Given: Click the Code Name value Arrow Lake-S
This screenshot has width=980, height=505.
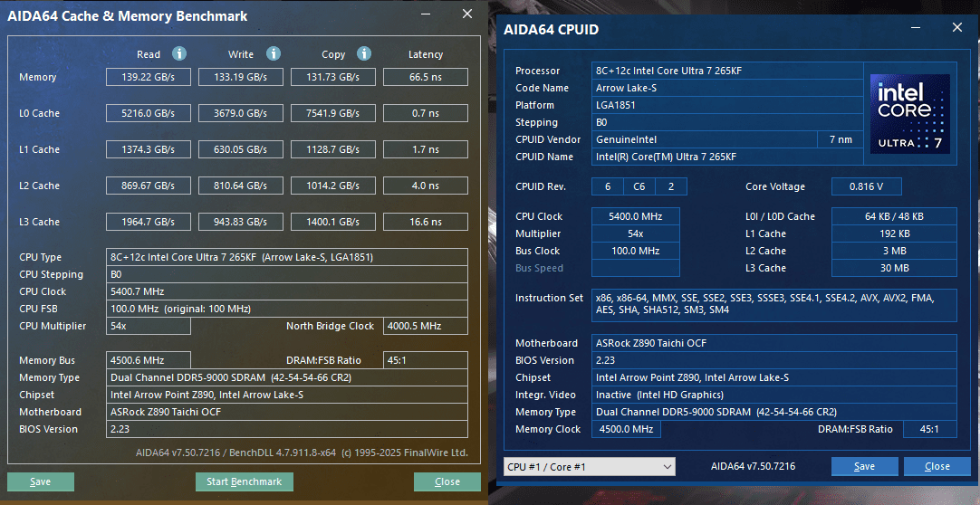Looking at the screenshot, I should 727,88.
